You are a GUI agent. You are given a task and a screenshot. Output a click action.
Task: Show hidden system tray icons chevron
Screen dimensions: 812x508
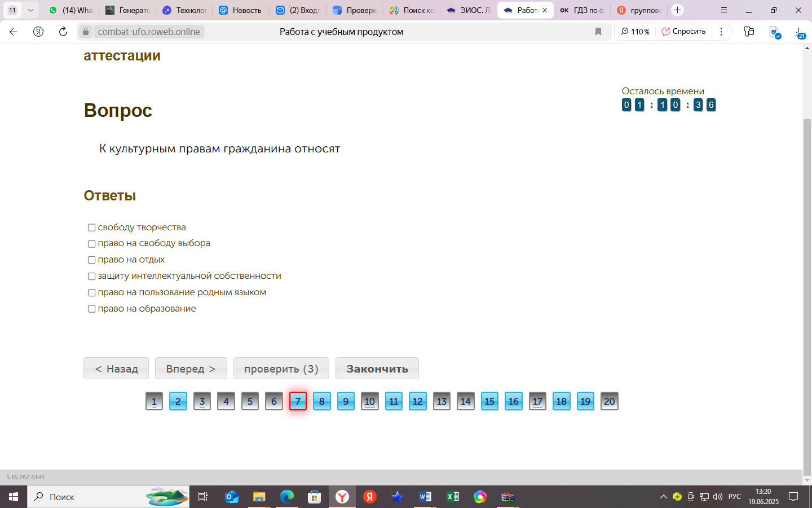tap(663, 497)
